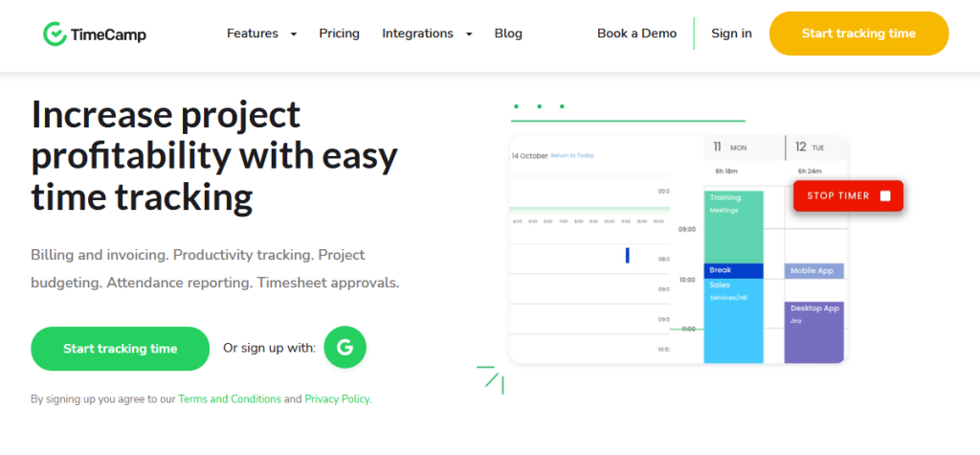
Task: Click the red STOP TIMER button
Action: (x=848, y=196)
